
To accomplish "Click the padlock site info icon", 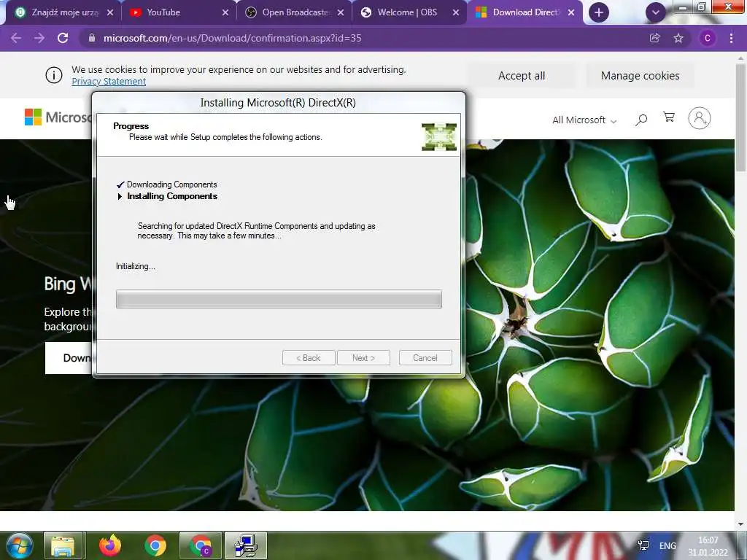I will [92, 38].
